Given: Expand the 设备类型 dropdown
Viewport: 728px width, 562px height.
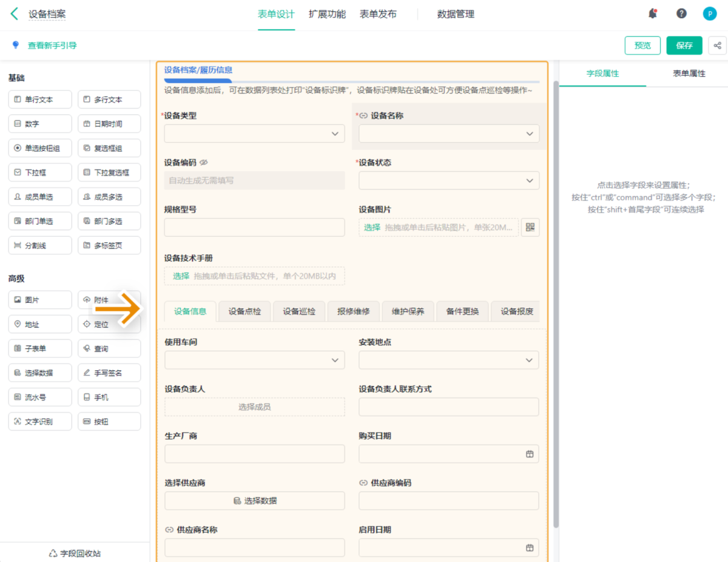Looking at the screenshot, I should (x=334, y=134).
